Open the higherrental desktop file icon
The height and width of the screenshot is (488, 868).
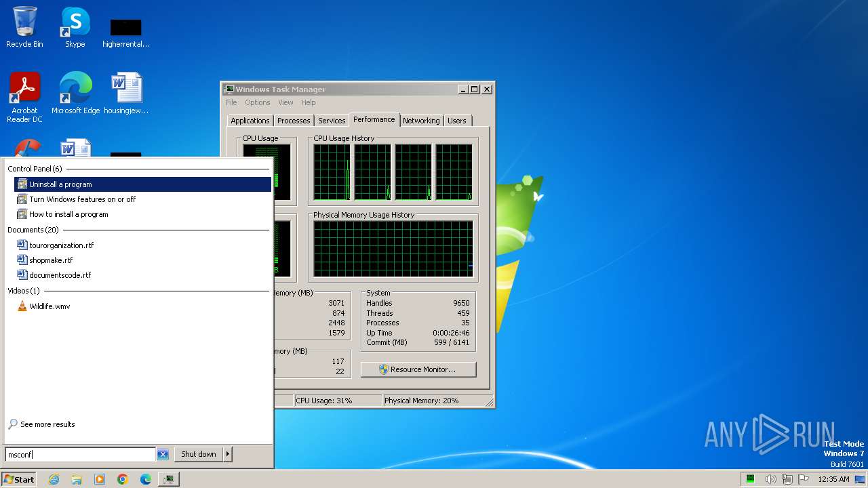[x=126, y=33]
